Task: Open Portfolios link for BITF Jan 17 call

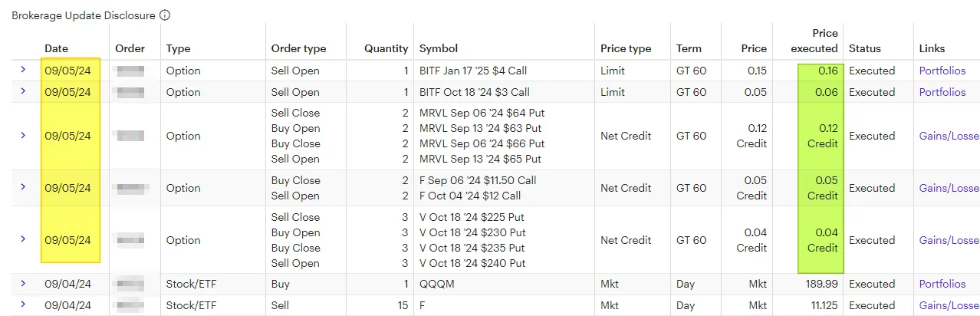Action: click(x=942, y=71)
